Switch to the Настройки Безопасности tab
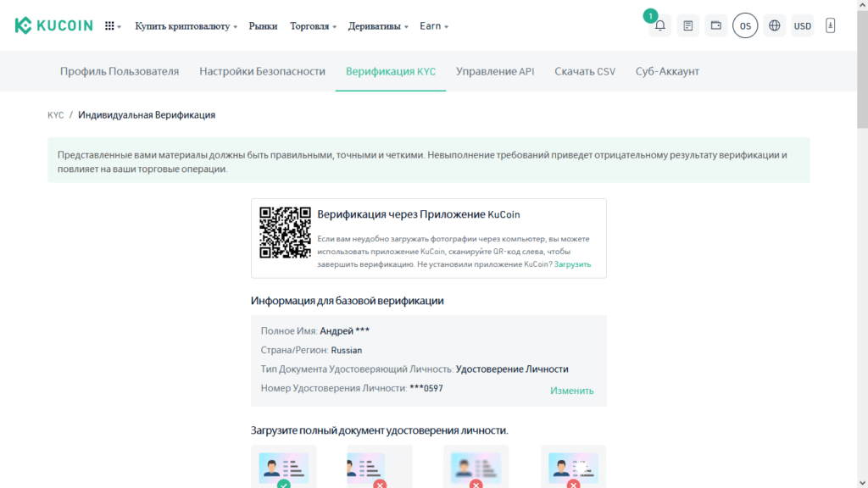This screenshot has width=868, height=488. click(x=261, y=71)
